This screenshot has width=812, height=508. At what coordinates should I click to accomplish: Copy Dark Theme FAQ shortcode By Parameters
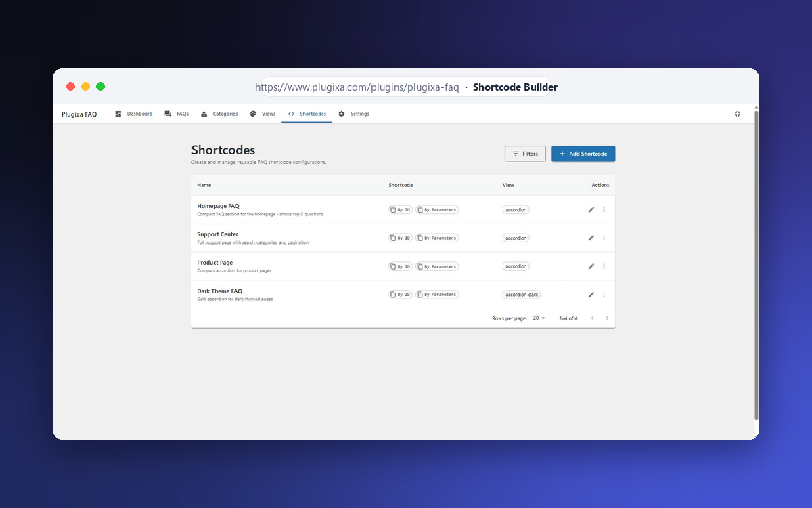(x=437, y=295)
